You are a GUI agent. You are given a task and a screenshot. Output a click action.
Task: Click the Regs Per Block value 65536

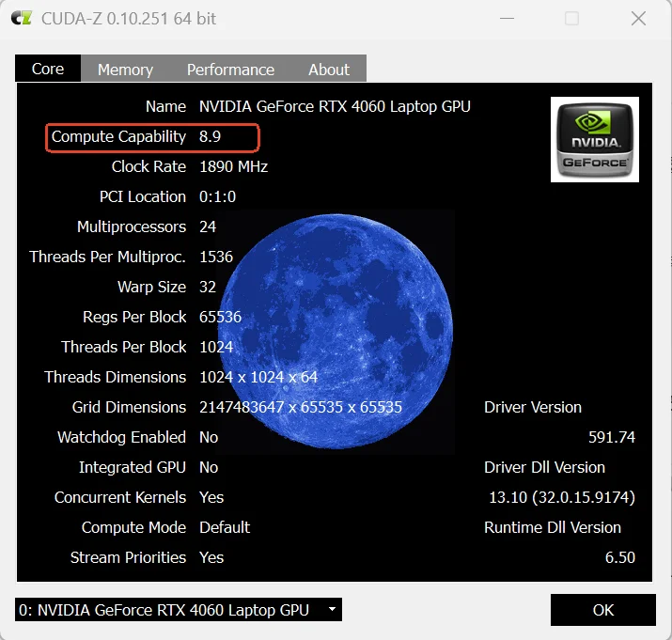click(220, 317)
